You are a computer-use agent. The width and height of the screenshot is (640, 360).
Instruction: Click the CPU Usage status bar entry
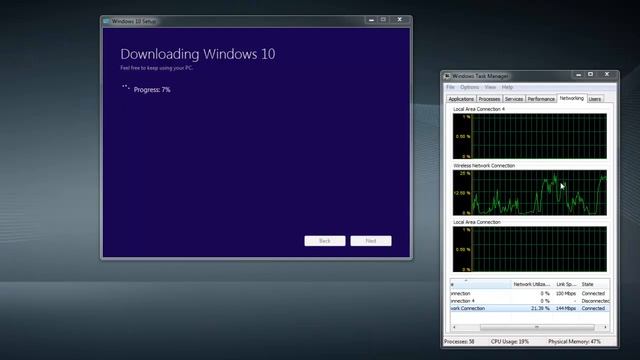510,342
